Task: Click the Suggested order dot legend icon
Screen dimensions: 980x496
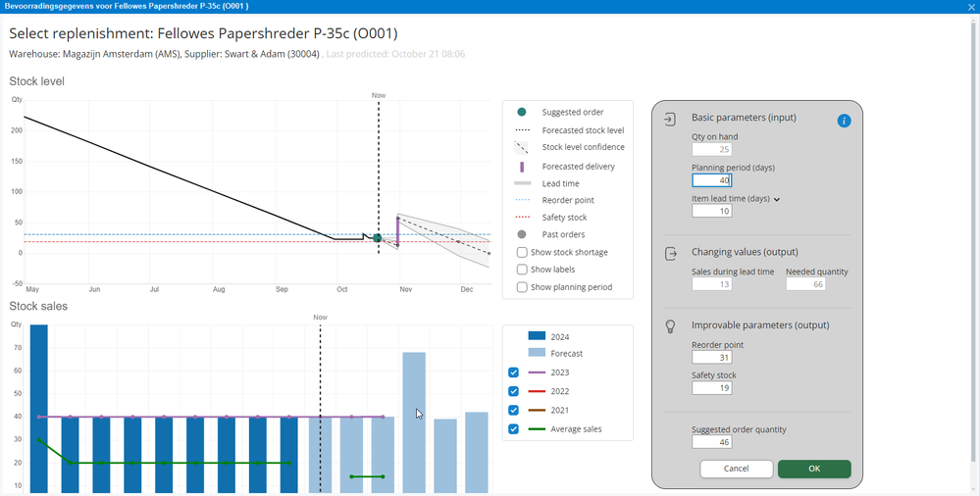Action: 522,112
